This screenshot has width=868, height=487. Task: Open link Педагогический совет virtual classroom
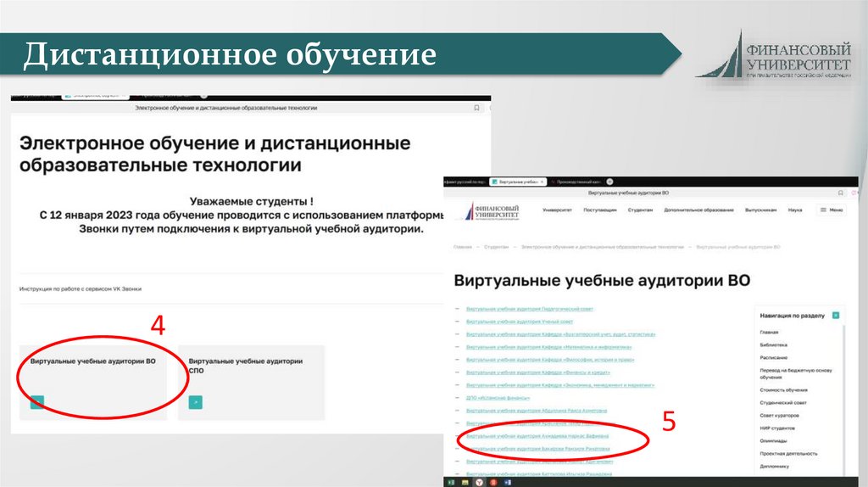point(529,309)
